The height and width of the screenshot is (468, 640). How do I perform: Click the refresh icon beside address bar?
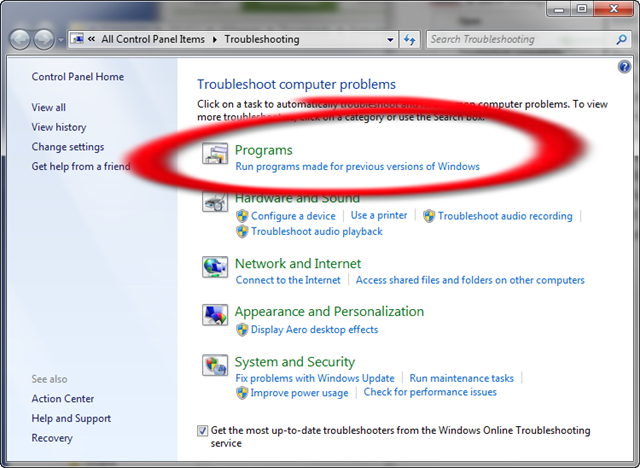409,40
